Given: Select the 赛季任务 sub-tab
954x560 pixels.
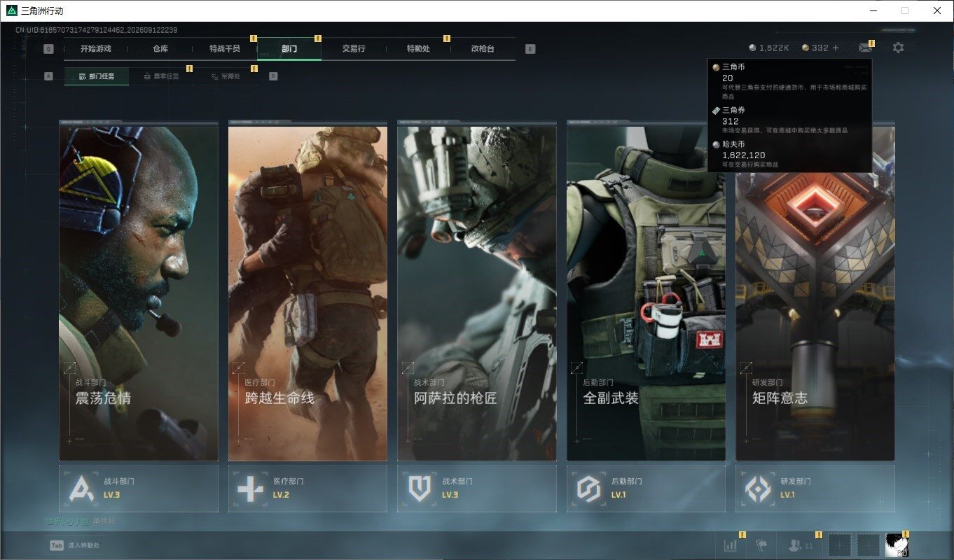Looking at the screenshot, I should (161, 76).
